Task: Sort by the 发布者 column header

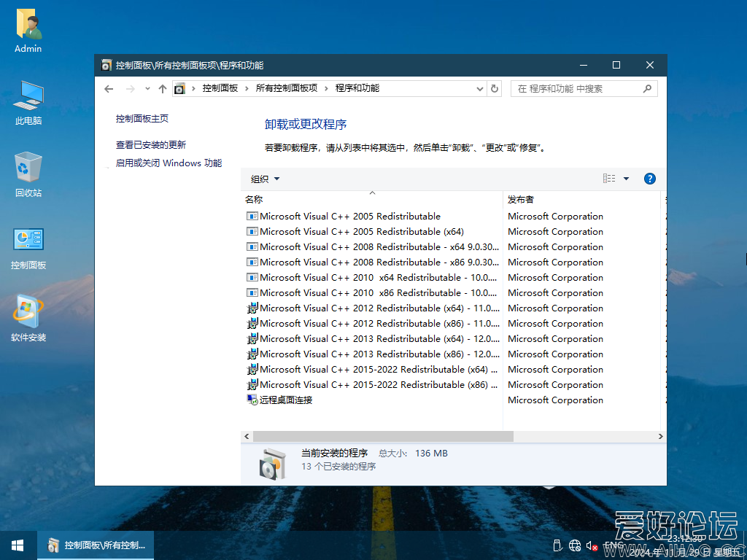Action: [x=581, y=200]
